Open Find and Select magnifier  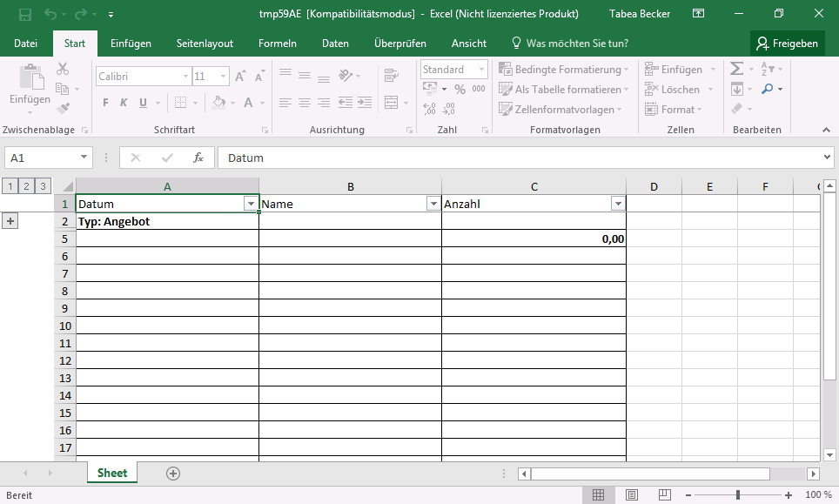768,89
